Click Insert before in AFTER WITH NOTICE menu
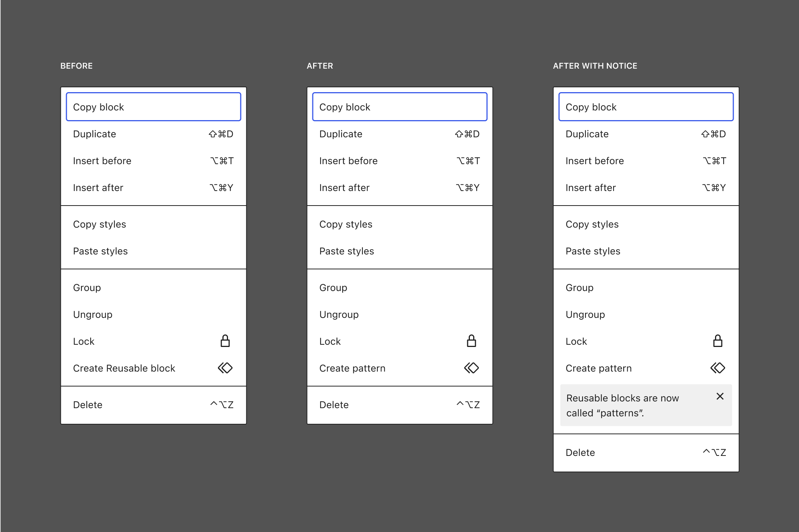Screen dimensions: 799x532 (594, 161)
